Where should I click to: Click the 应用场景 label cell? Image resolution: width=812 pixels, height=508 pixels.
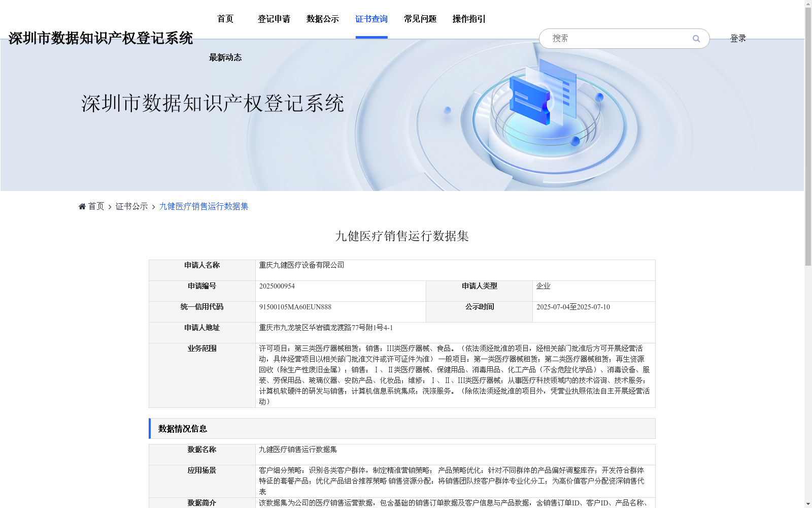(202, 481)
